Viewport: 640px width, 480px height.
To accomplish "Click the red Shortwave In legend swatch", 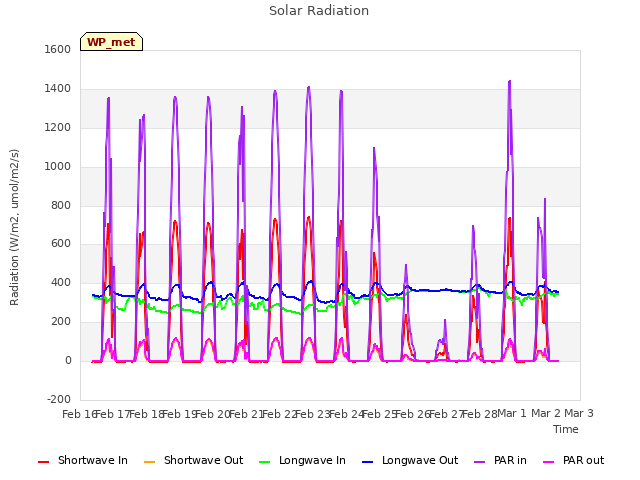I will (x=43, y=462).
